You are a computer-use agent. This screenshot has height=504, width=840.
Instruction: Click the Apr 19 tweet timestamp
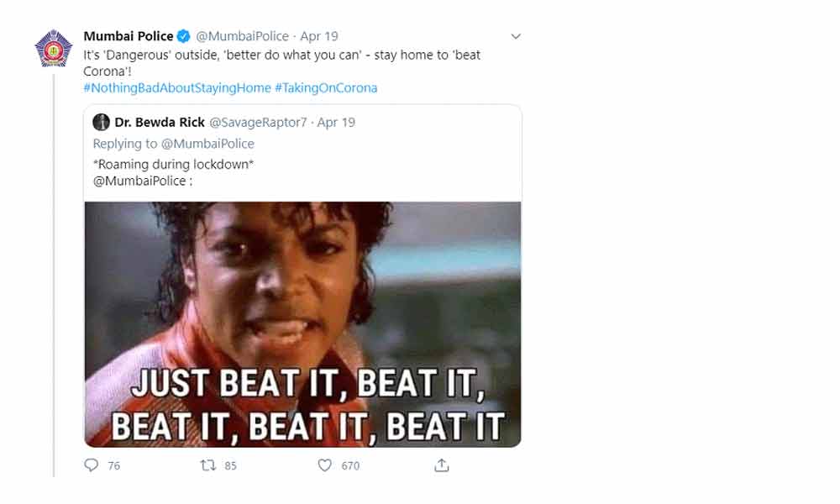point(320,37)
